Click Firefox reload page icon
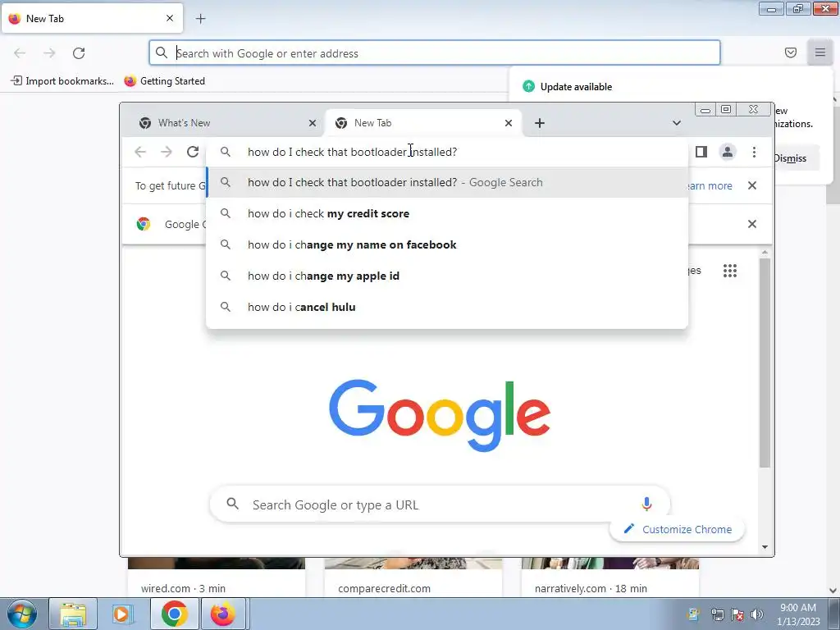 coord(79,53)
